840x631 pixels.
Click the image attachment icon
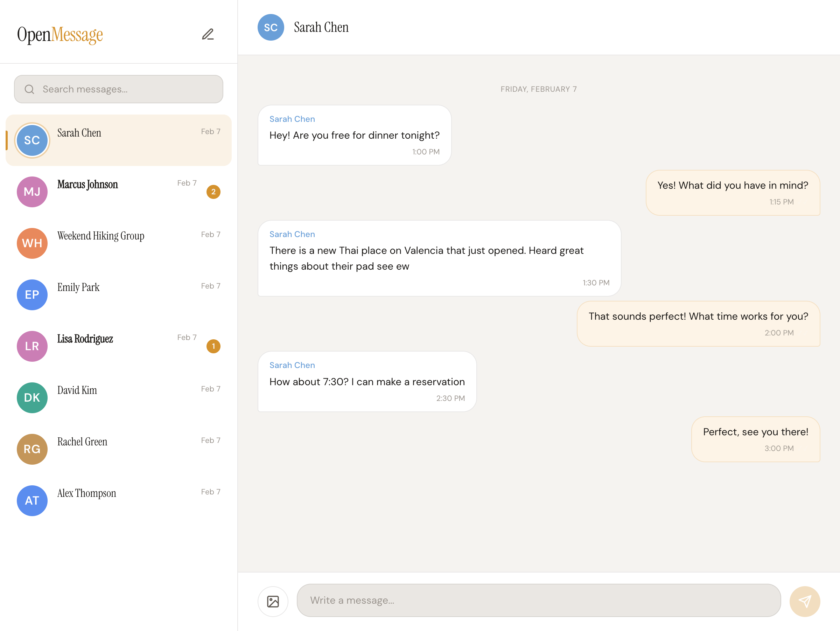pyautogui.click(x=273, y=601)
